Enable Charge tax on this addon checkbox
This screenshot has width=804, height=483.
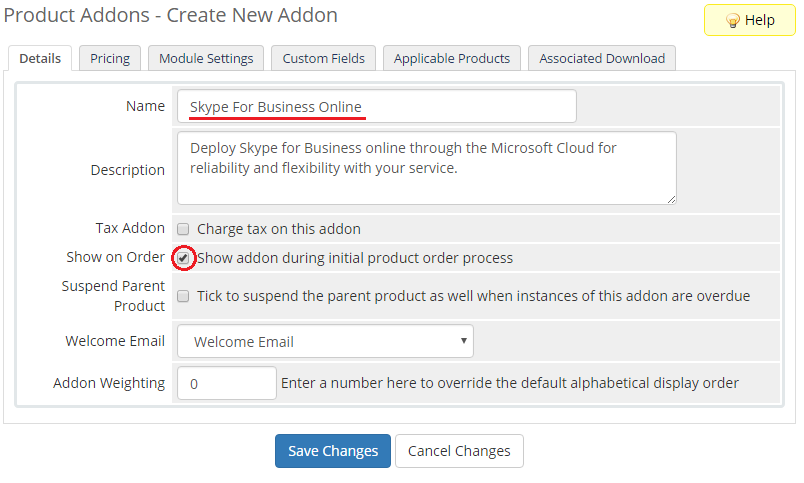coord(183,229)
